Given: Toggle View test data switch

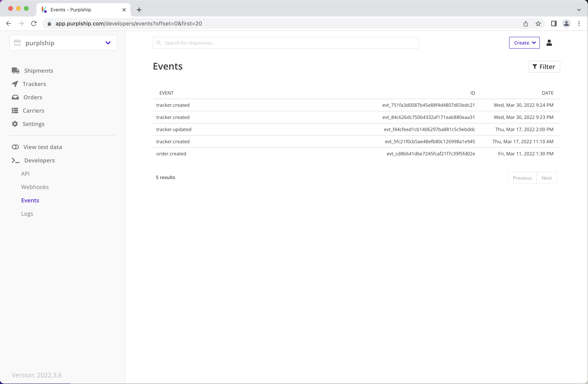Looking at the screenshot, I should (x=15, y=147).
